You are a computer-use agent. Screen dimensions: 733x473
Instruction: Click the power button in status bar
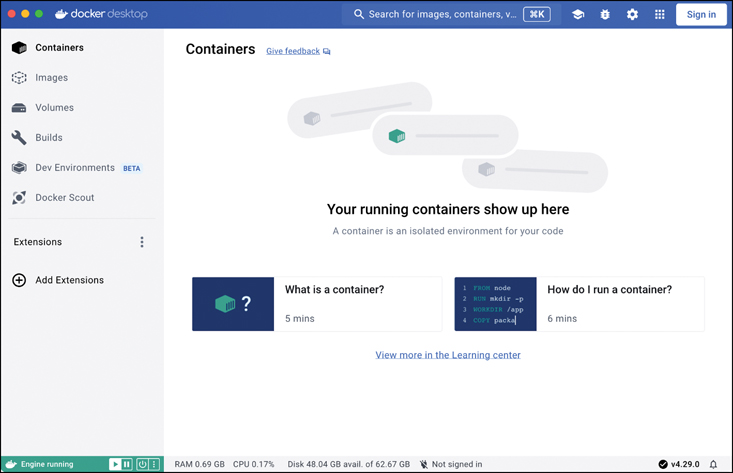click(142, 464)
